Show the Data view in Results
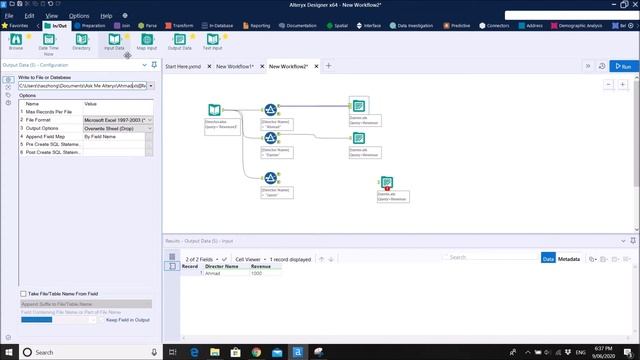 (x=548, y=258)
